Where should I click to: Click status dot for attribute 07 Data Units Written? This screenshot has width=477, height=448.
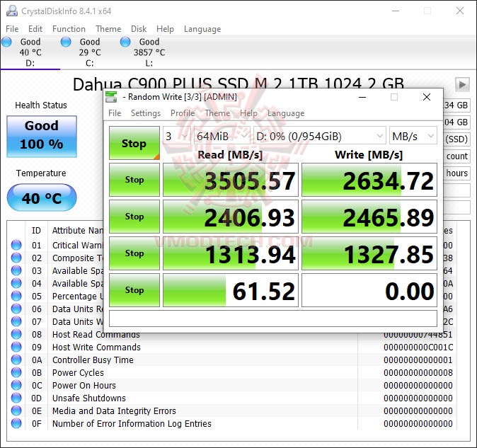coord(16,321)
